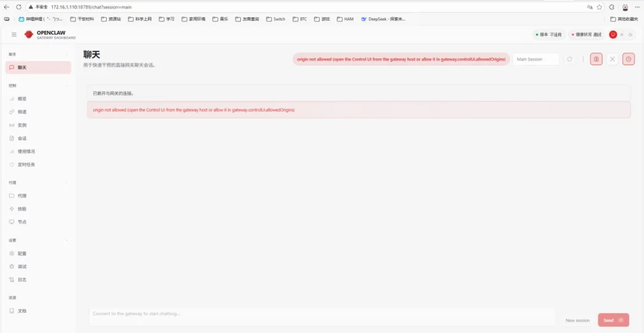Collapse the 设置 sidebar section
Image resolution: width=644 pixels, height=333 pixels.
38,240
